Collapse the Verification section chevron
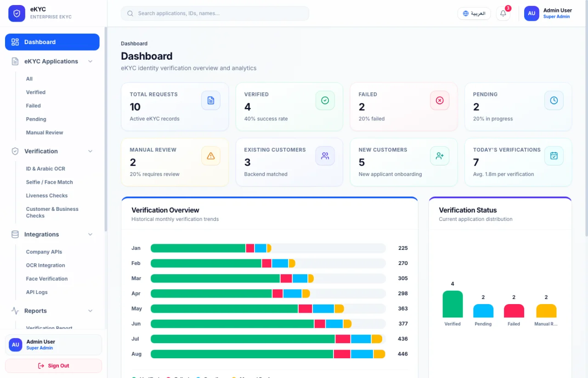 90,151
